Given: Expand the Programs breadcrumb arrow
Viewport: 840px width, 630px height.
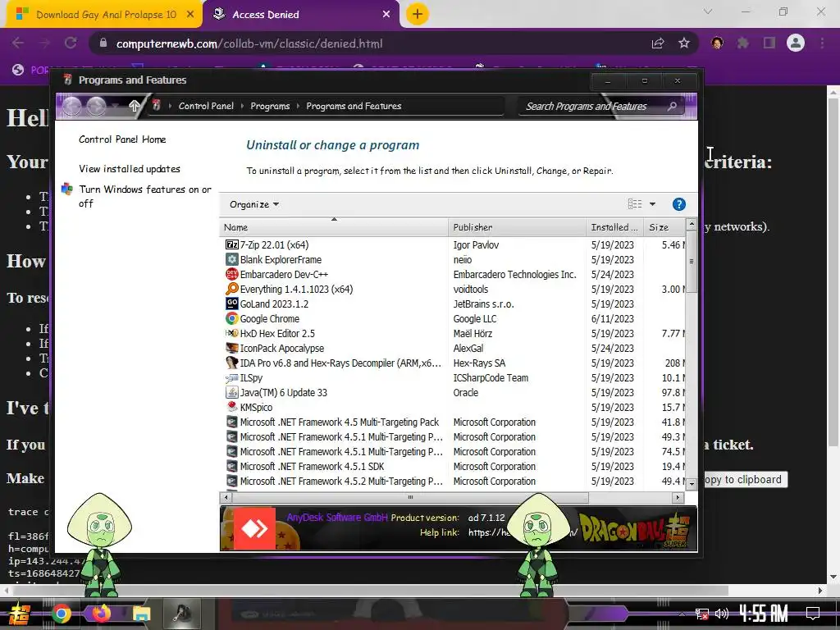Looking at the screenshot, I should click(x=298, y=106).
